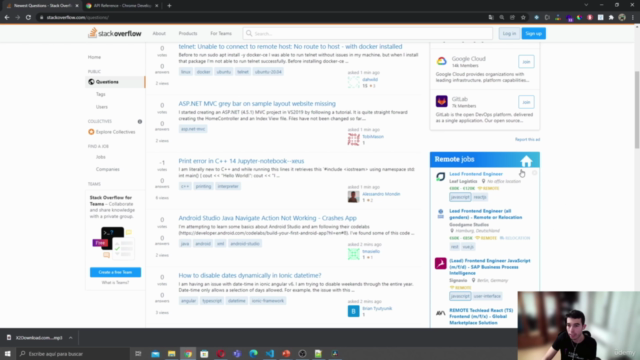640x360 pixels.
Task: Select Questions in the left sidebar
Action: tap(115, 82)
